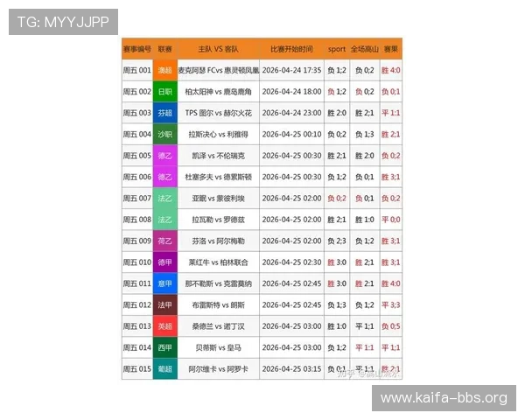
Task: Select the '法甲' league cell
Action: [165, 305]
